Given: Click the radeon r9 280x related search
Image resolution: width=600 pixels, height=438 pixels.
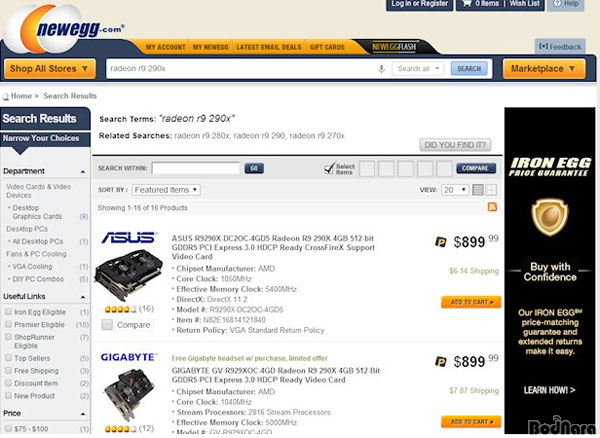Looking at the screenshot, I should click(x=202, y=136).
